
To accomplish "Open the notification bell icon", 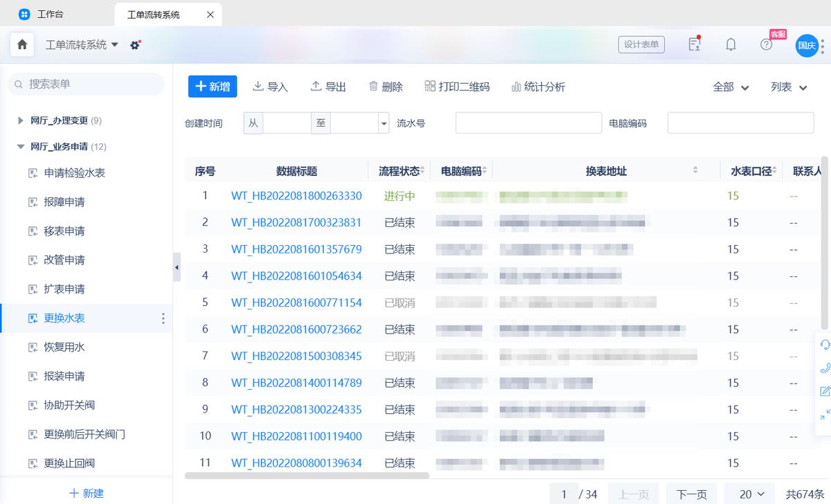I will 731,44.
